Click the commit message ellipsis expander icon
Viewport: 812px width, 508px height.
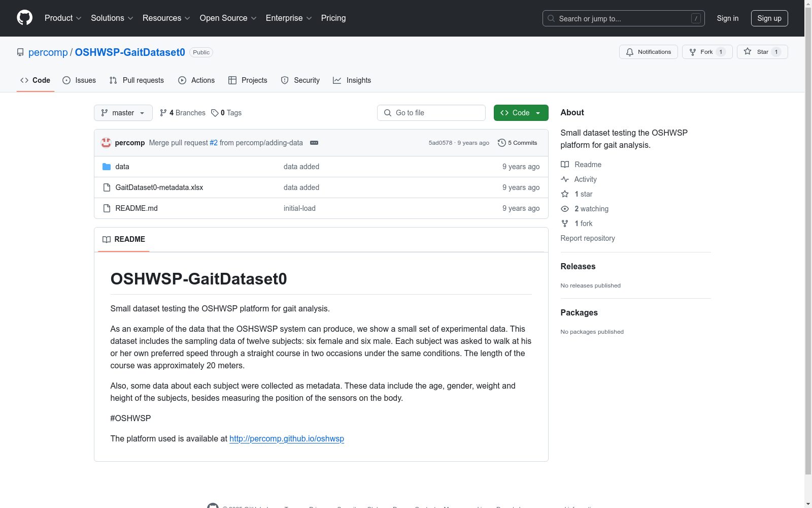pyautogui.click(x=314, y=143)
